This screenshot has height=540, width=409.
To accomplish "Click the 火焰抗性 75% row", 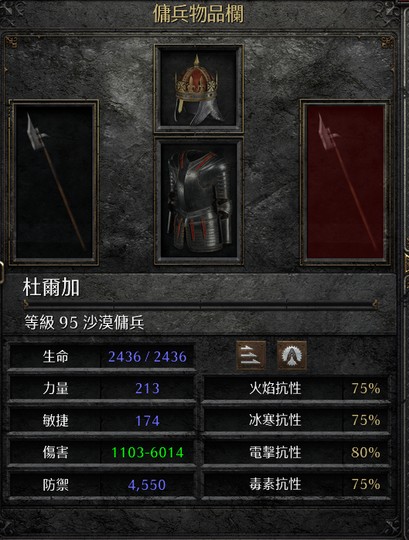I will [297, 388].
